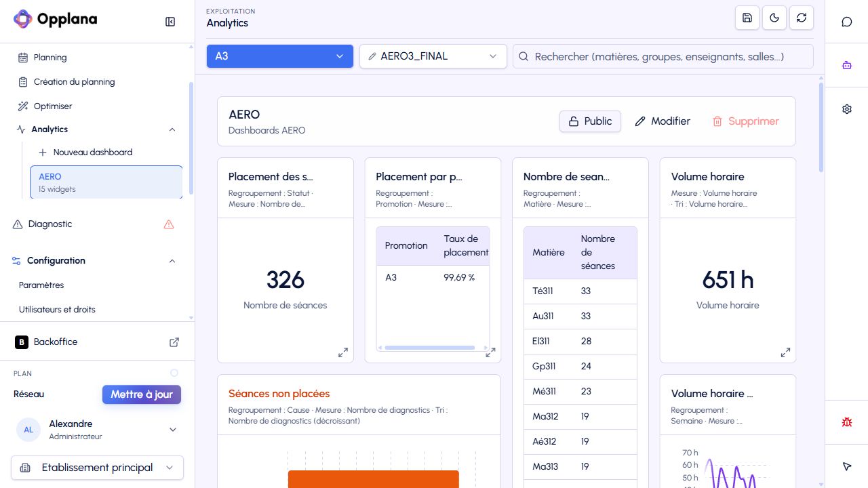Click the plan status circle indicator
868x488 pixels.
(174, 373)
